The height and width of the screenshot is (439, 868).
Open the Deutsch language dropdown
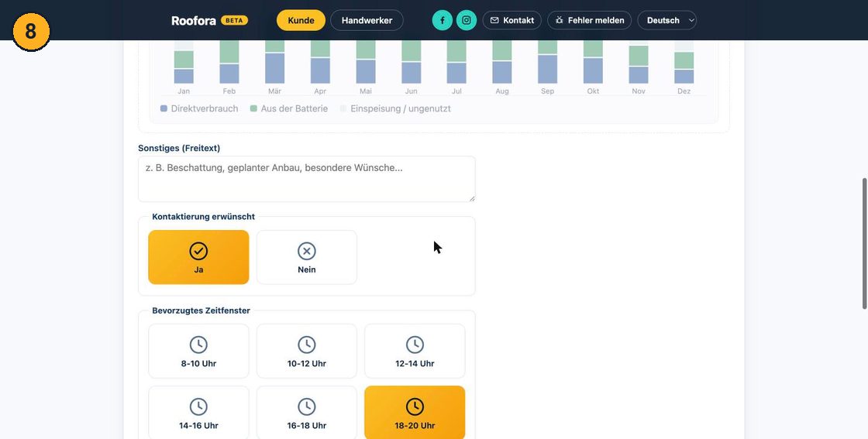[667, 20]
